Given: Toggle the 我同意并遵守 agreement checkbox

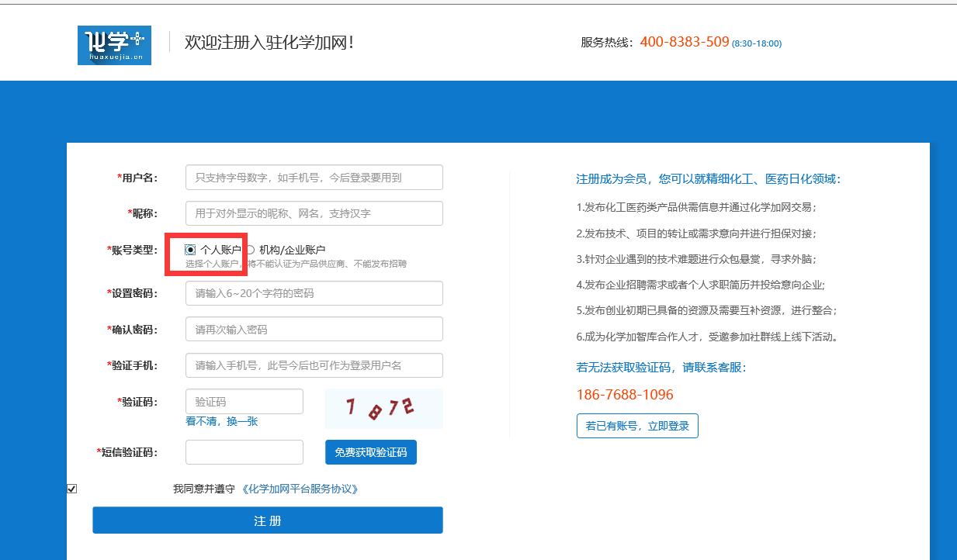Looking at the screenshot, I should (x=72, y=489).
